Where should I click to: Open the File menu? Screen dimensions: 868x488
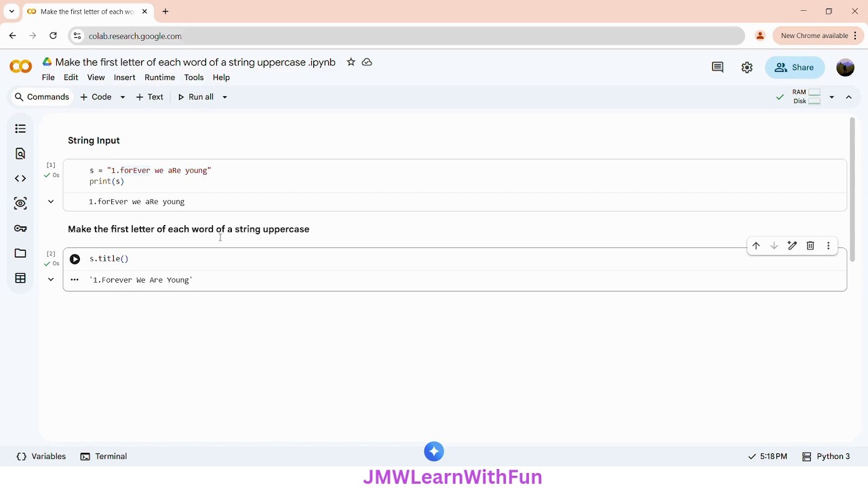(48, 77)
